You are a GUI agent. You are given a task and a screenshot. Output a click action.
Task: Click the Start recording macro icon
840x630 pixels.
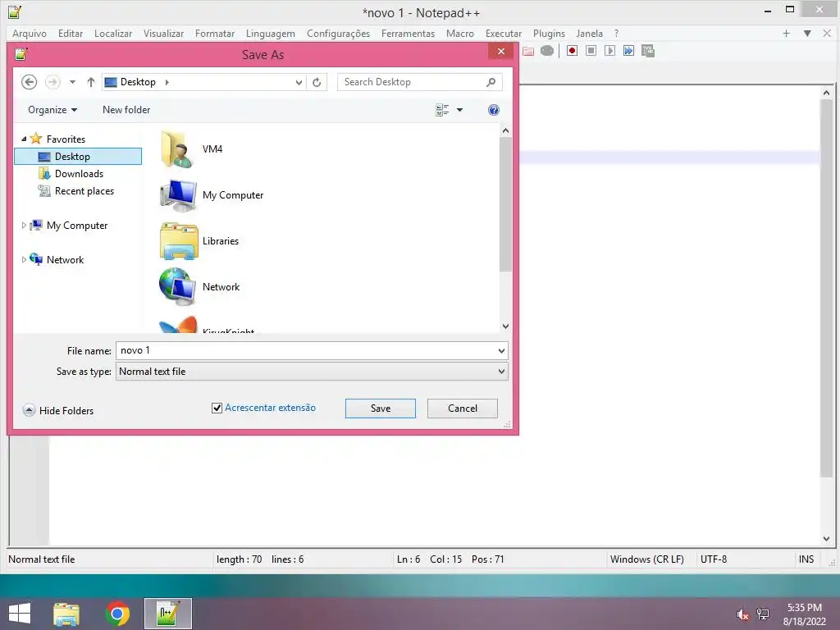(572, 51)
